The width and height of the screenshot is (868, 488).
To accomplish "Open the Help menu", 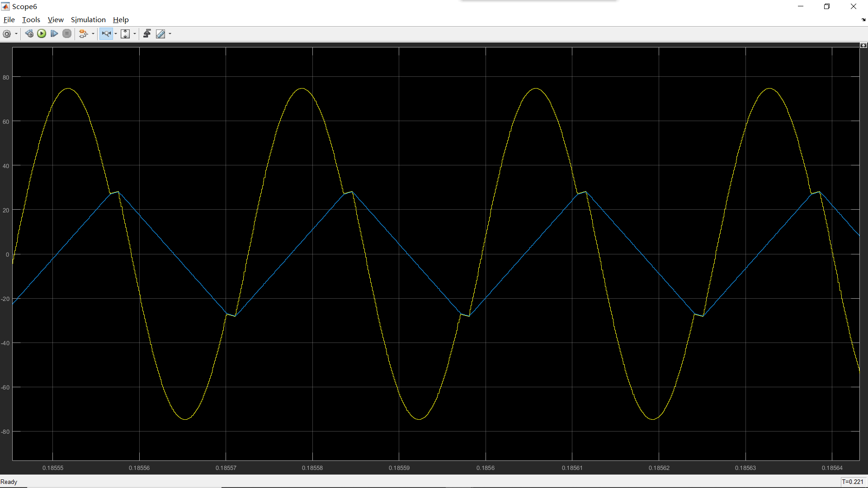I will (x=121, y=20).
